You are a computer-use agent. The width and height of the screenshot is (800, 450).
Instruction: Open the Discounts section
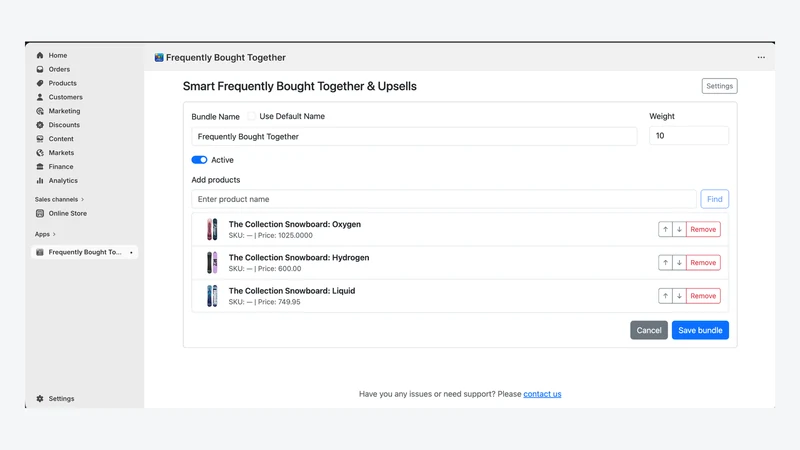click(64, 124)
